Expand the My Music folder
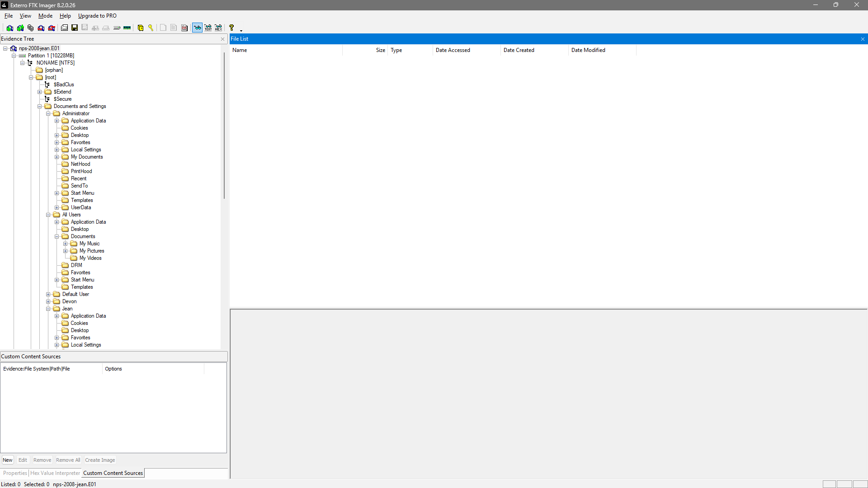This screenshot has width=868, height=488. (x=65, y=244)
